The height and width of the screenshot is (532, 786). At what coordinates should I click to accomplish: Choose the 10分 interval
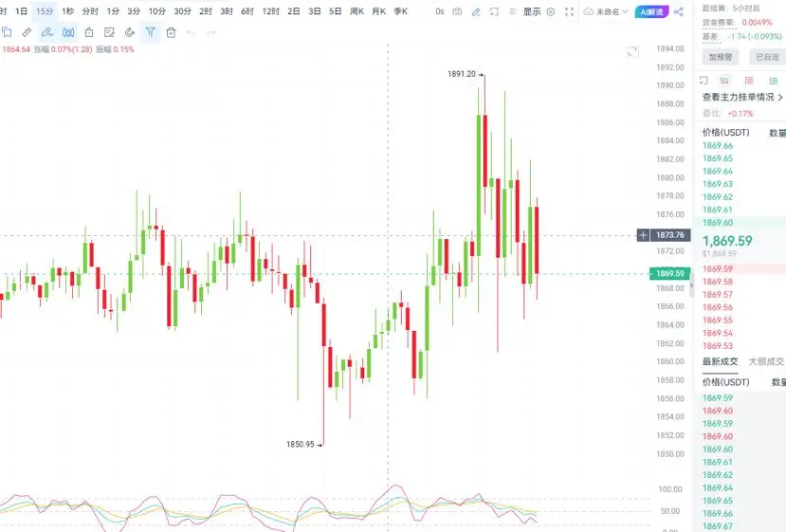156,11
